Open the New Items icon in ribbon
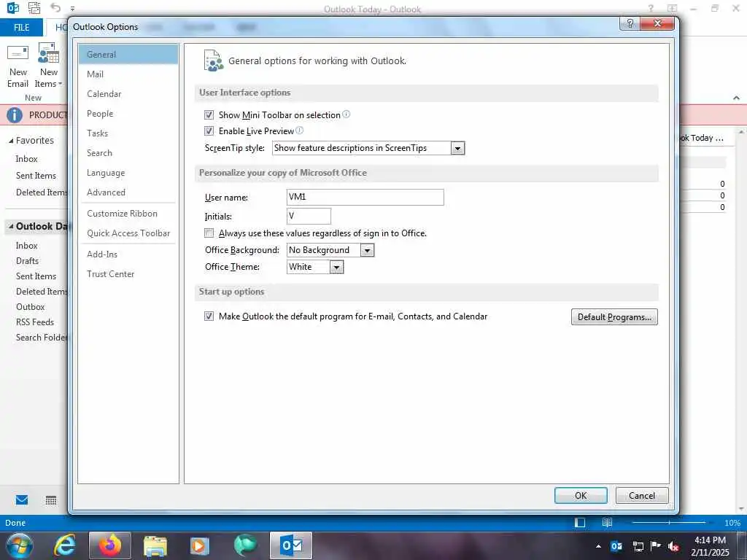 pos(49,52)
